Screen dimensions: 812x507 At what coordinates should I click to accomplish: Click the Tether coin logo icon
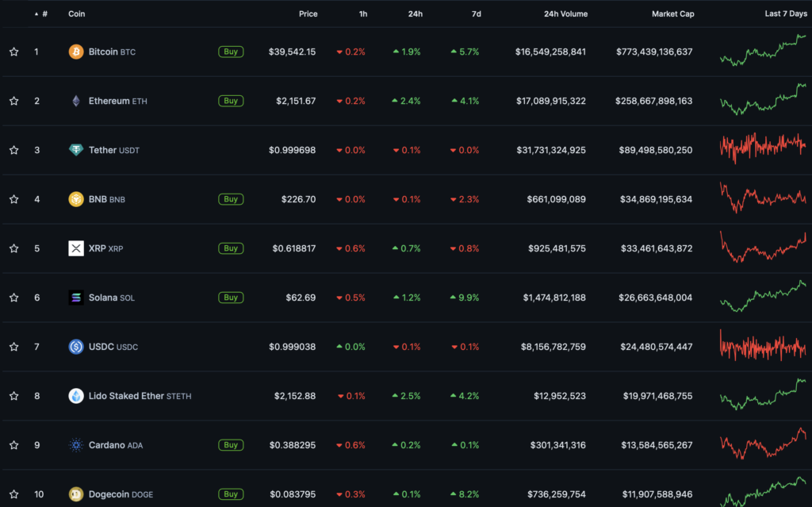pos(76,150)
